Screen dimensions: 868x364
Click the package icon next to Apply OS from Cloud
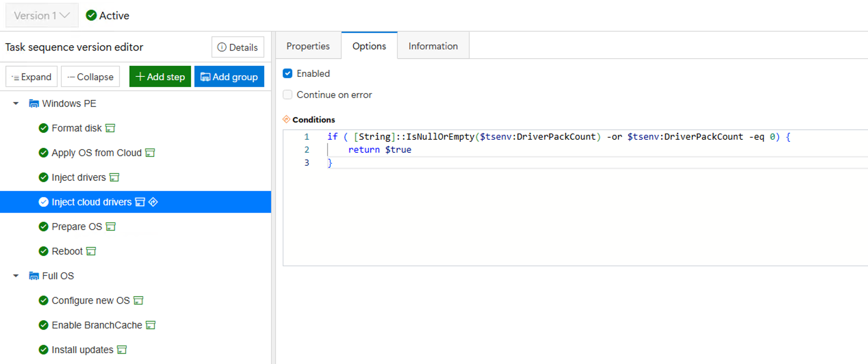click(150, 153)
